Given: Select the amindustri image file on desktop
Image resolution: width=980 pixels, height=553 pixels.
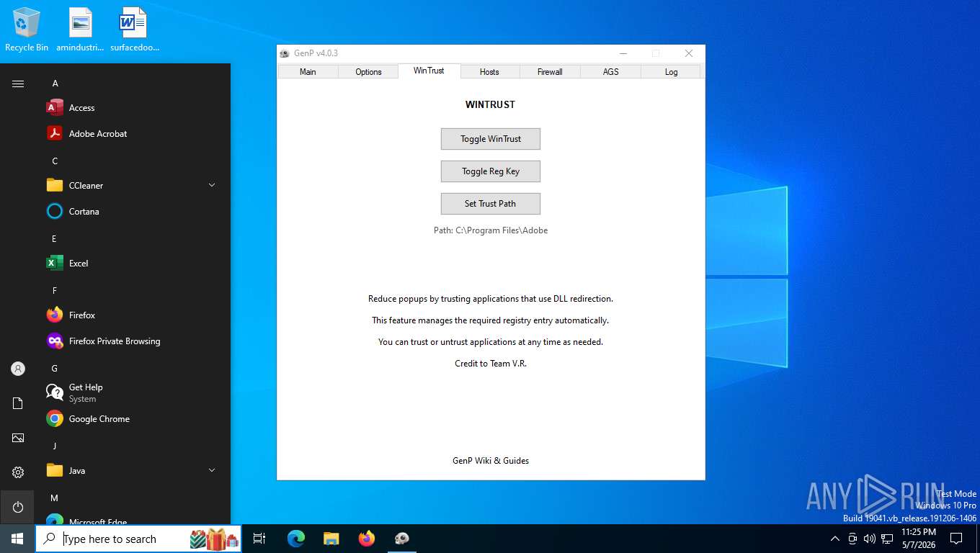Looking at the screenshot, I should point(80,30).
